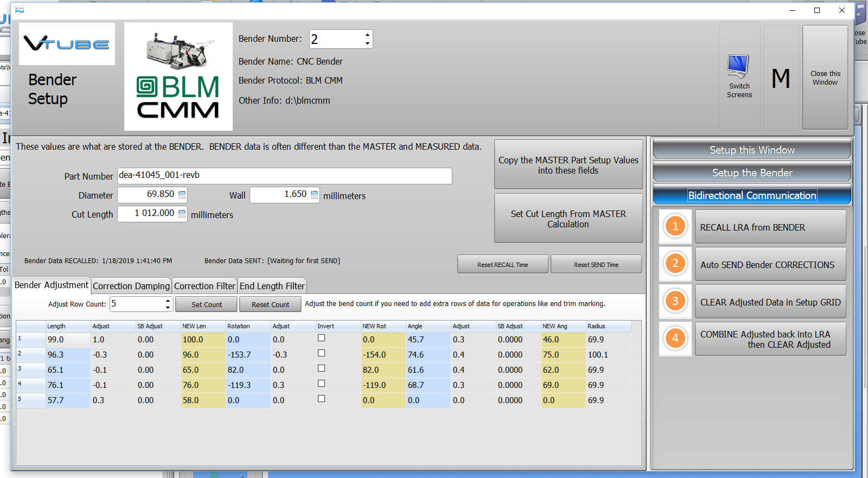Increase the Bender Number with up arrow

pos(367,35)
